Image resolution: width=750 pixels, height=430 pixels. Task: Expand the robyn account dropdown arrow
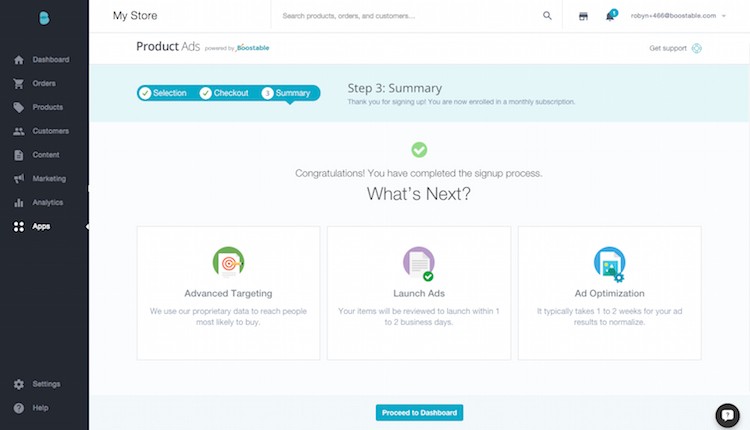[724, 16]
